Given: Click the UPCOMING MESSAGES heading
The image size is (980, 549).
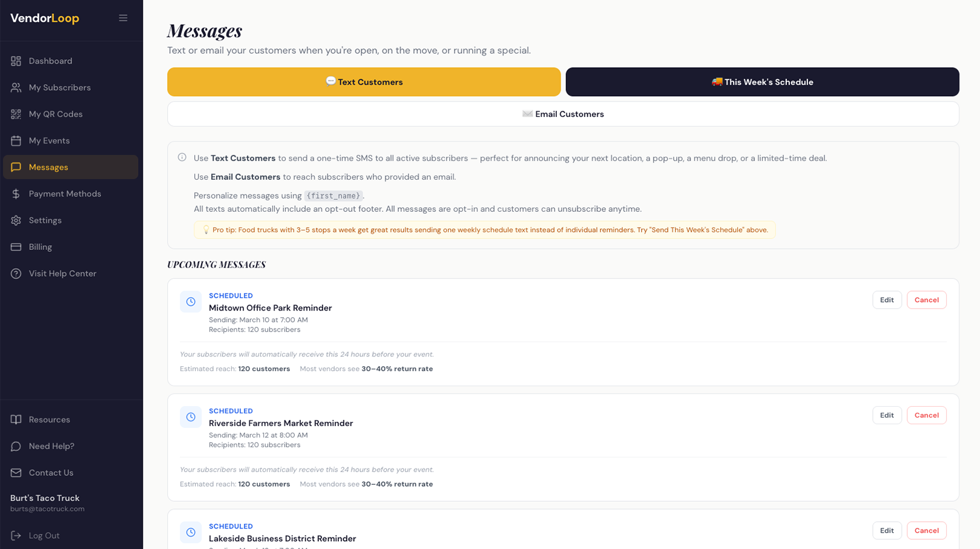Looking at the screenshot, I should (x=217, y=265).
